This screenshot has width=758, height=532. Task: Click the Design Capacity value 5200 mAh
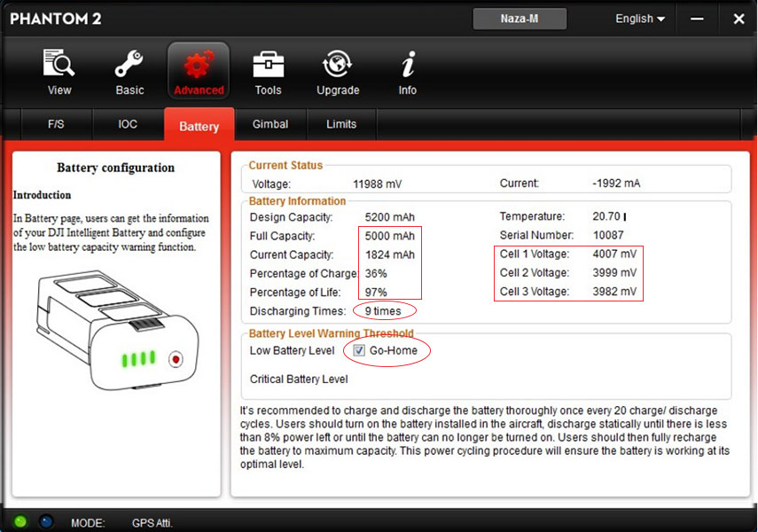(389, 217)
